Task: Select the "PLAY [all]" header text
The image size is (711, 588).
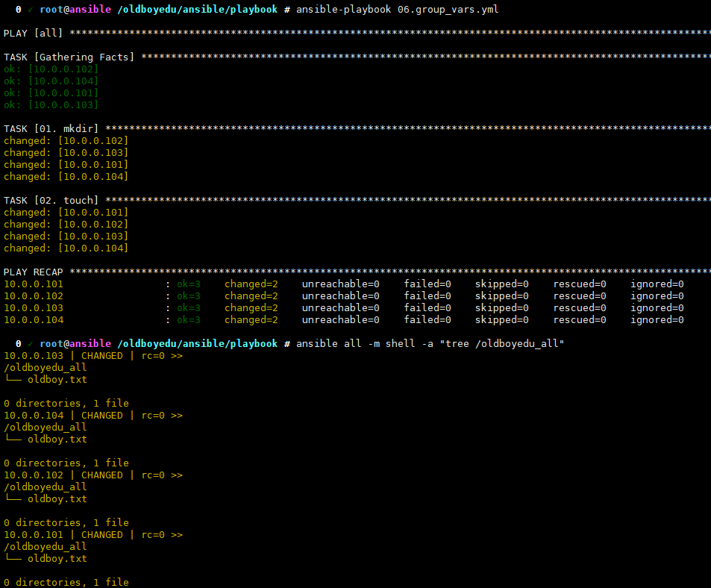Action: [34, 33]
